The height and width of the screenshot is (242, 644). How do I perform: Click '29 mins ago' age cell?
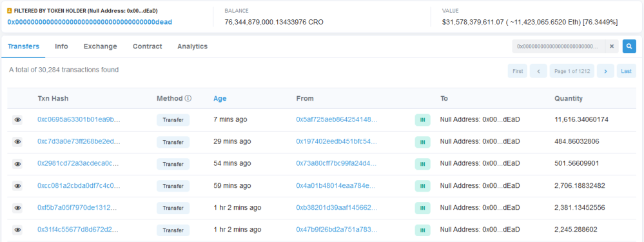click(x=232, y=141)
